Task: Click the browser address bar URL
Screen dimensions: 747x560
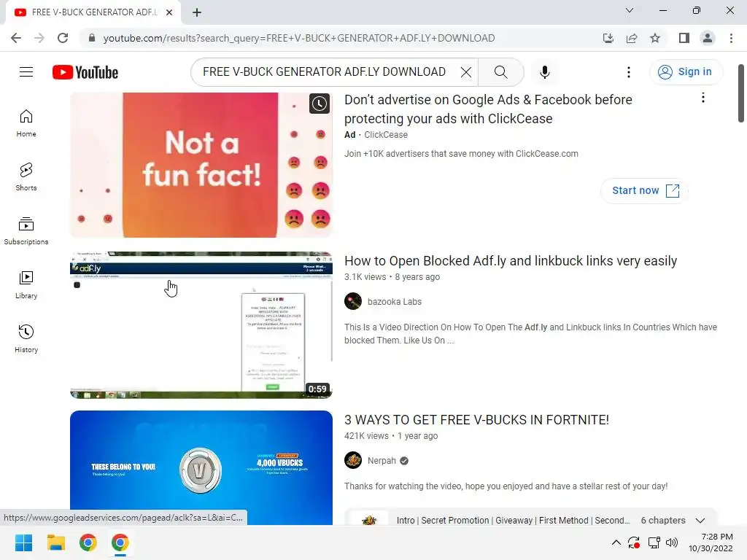Action: (298, 38)
